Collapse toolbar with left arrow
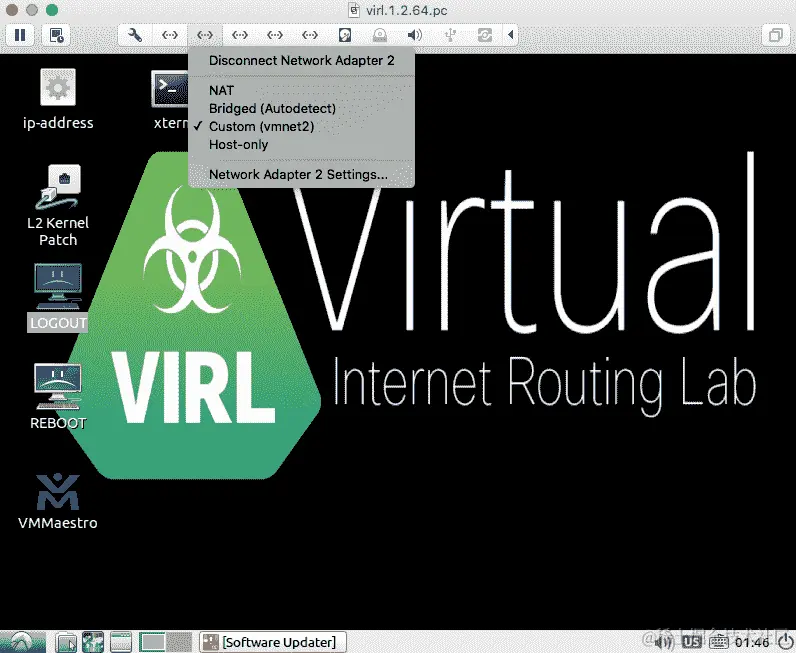The height and width of the screenshot is (653, 796). point(511,35)
